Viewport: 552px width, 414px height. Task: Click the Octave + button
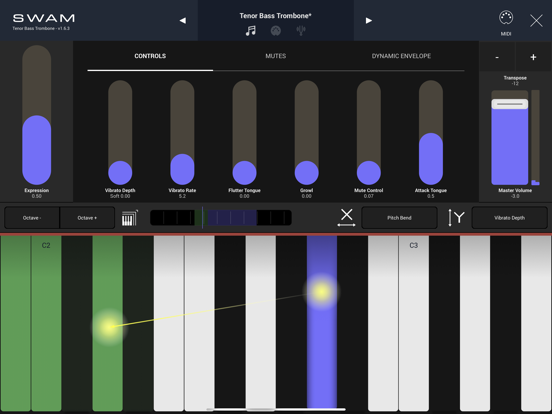click(x=87, y=218)
